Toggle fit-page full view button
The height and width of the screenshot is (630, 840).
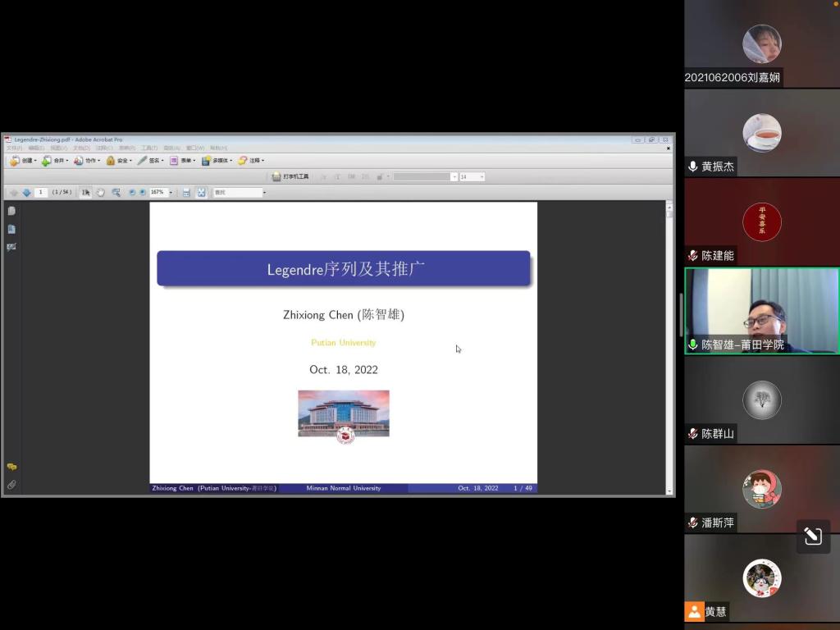[x=201, y=193]
